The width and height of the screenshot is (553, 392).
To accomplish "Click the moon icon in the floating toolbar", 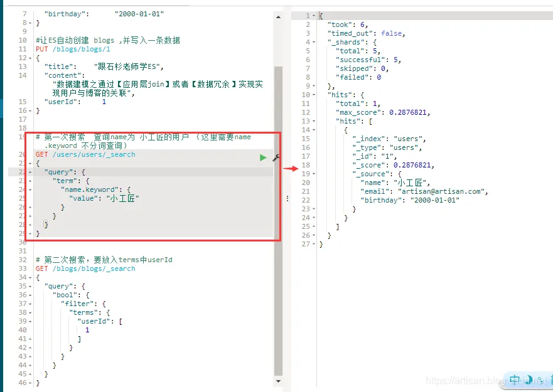I will click(529, 381).
